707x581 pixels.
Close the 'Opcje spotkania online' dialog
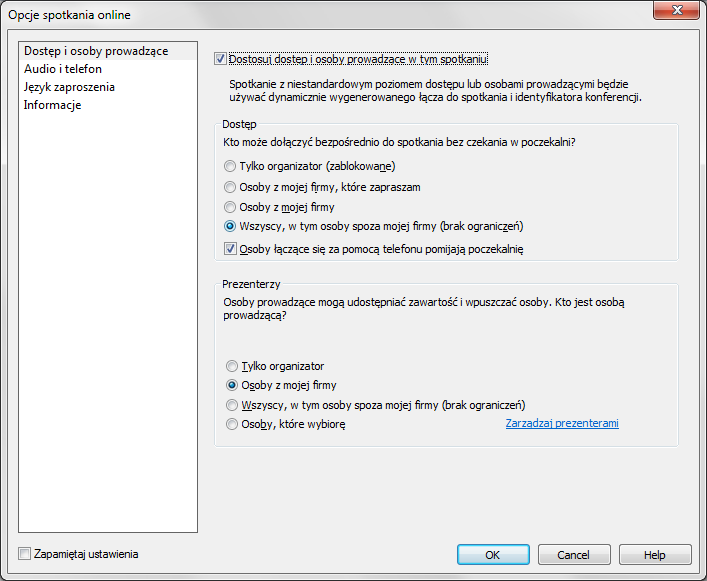click(676, 10)
